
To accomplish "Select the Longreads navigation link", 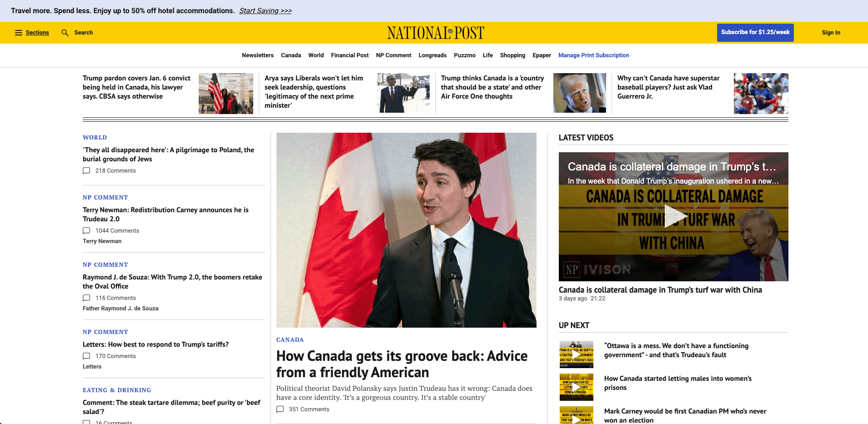I will tap(432, 55).
